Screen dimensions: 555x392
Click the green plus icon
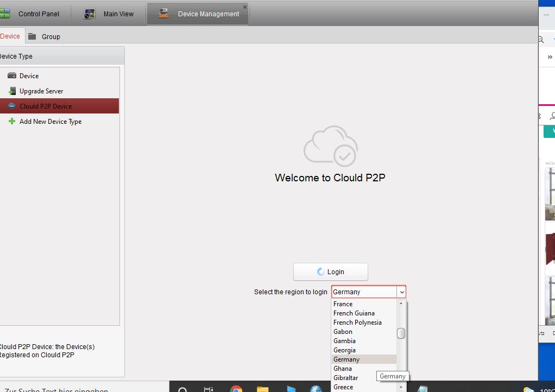[12, 122]
